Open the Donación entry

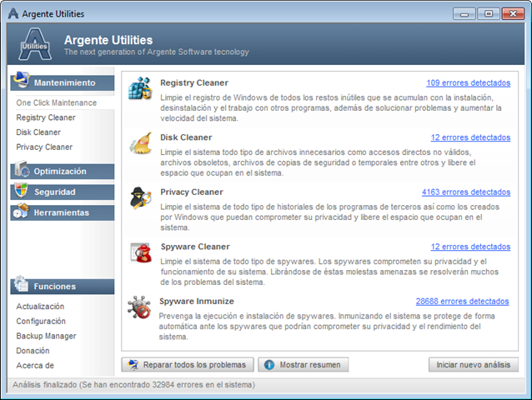[x=33, y=351]
